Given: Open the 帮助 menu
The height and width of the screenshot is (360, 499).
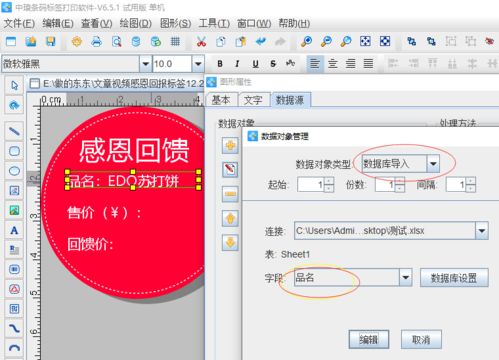Looking at the screenshot, I should tap(294, 23).
